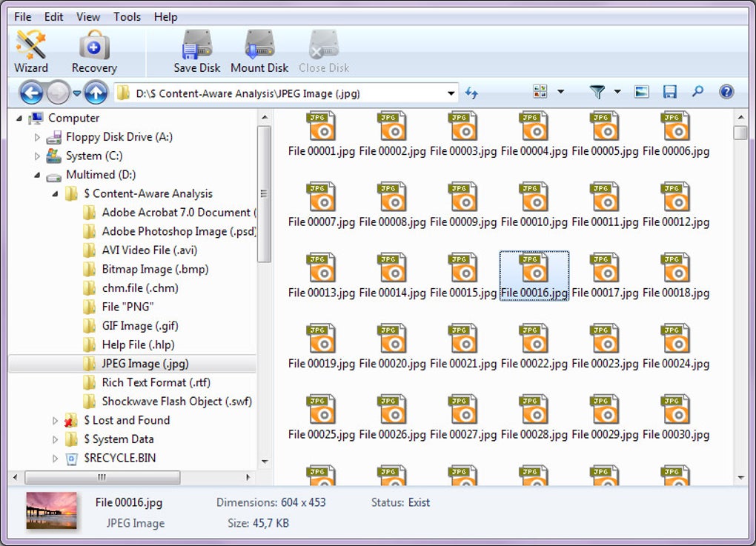The image size is (756, 546).
Task: Open the filter options dropdown arrow
Action: pos(617,91)
